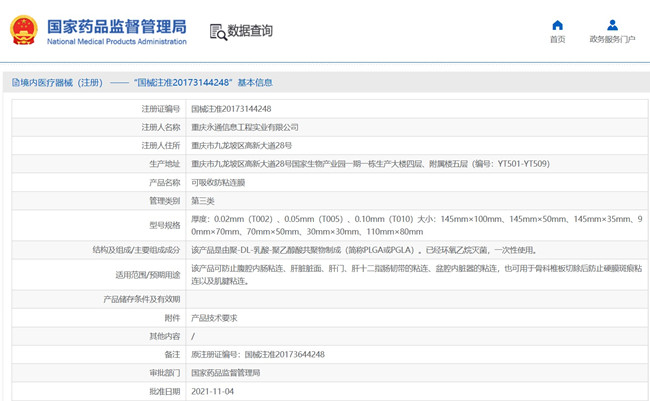Open 政务服务门户 user portal icon
Screen dimensions: 650x401
pyautogui.click(x=612, y=25)
